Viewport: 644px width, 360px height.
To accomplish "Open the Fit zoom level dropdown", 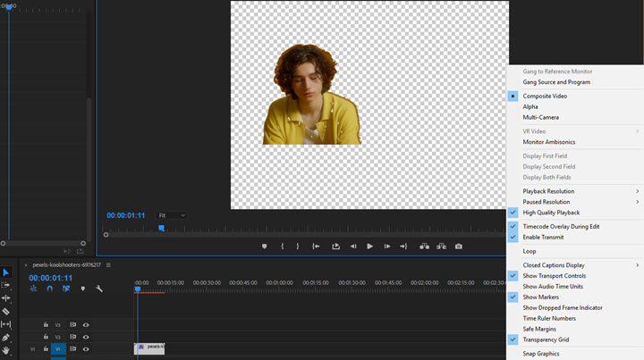I will click(172, 215).
